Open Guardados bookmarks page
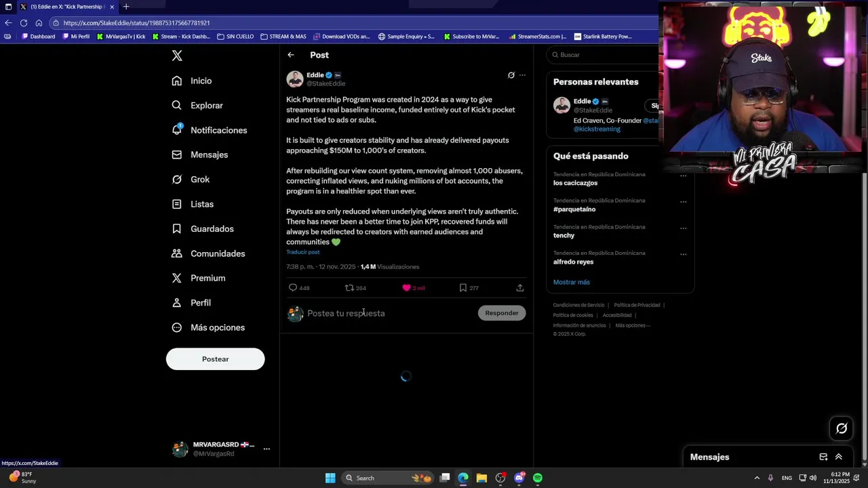Image resolution: width=868 pixels, height=488 pixels. [x=203, y=229]
